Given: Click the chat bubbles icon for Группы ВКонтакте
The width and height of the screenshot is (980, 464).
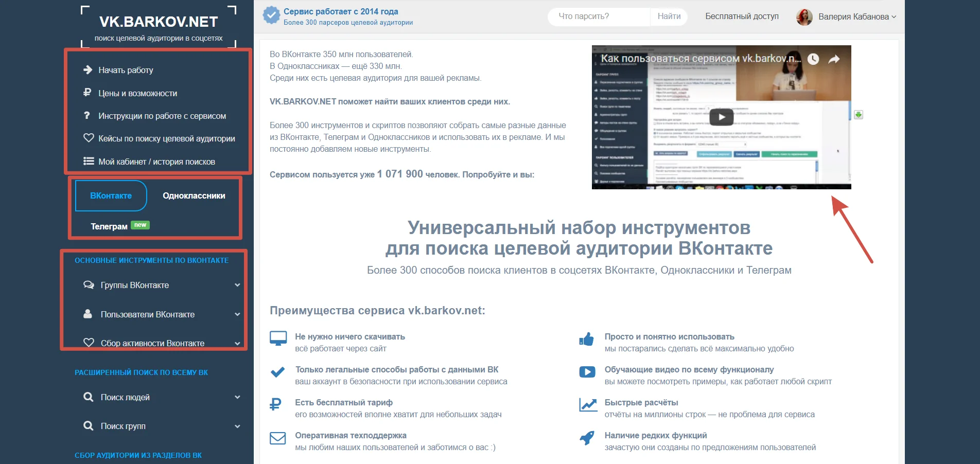Looking at the screenshot, I should click(89, 284).
